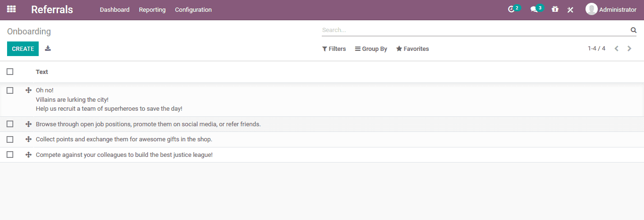Go to next page arrow
Image resolution: width=644 pixels, height=220 pixels.
629,49
